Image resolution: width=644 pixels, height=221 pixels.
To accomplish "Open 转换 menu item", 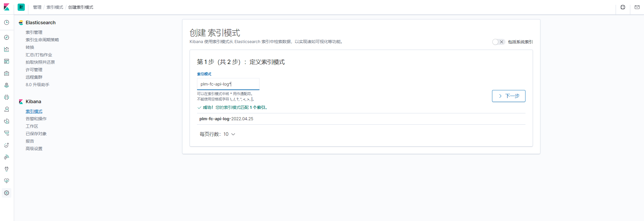I will click(30, 47).
